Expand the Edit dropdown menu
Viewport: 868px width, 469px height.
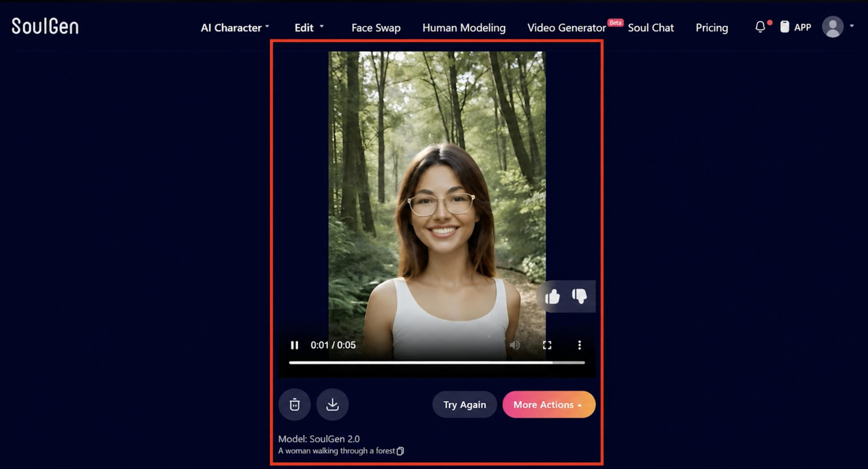click(x=309, y=28)
